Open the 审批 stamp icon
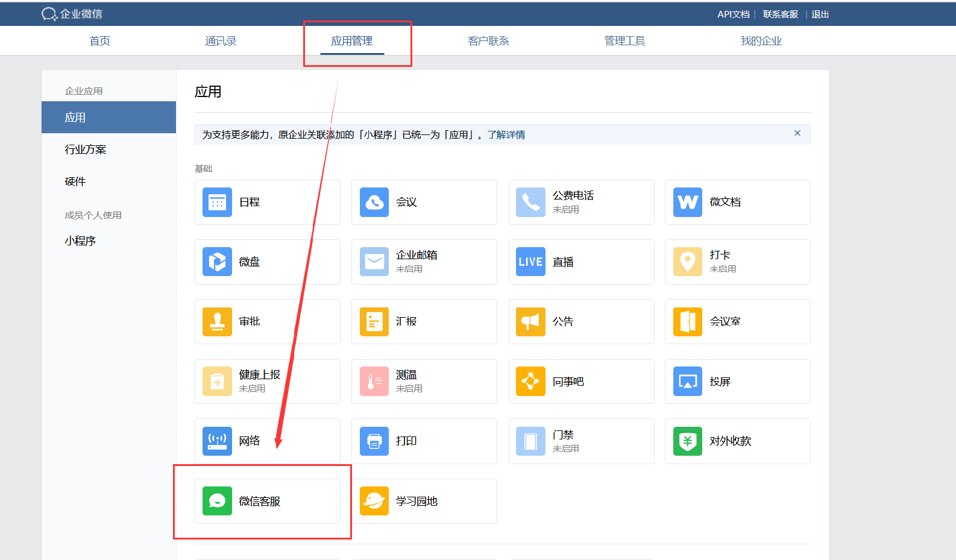 pos(217,321)
